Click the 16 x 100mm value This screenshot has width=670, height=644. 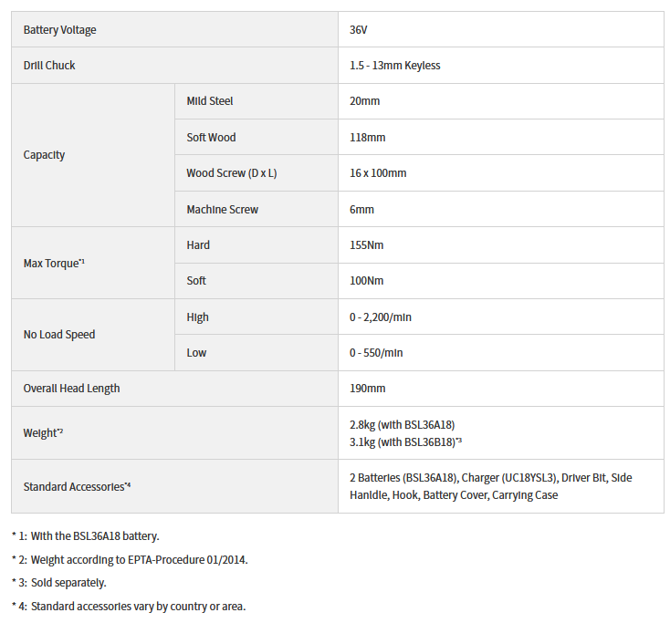(x=378, y=173)
